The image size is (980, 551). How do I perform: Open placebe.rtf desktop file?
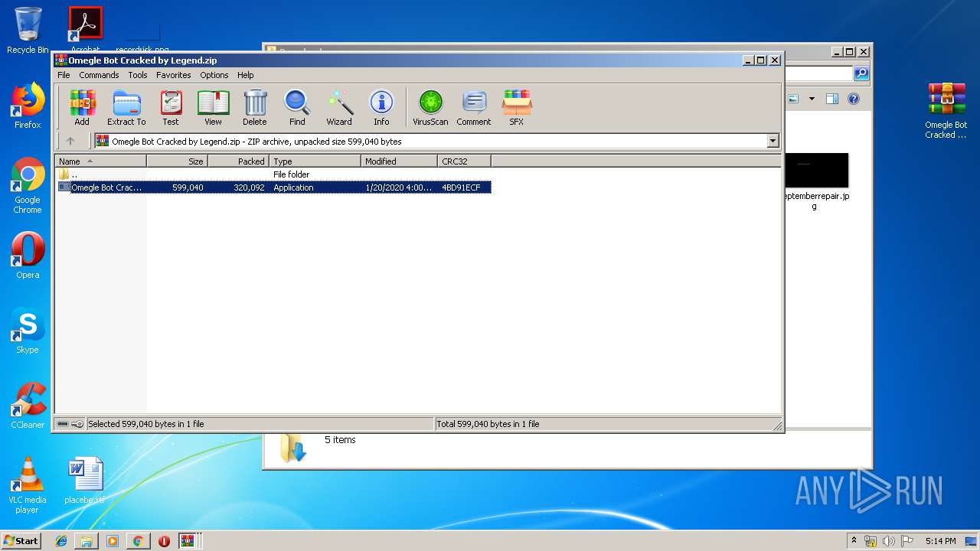pos(85,481)
